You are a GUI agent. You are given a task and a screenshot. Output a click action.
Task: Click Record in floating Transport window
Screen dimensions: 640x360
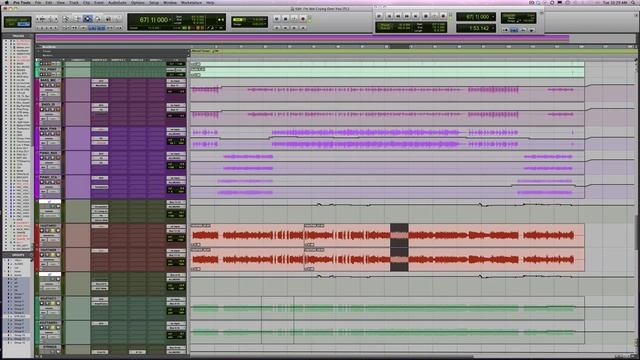tap(443, 16)
